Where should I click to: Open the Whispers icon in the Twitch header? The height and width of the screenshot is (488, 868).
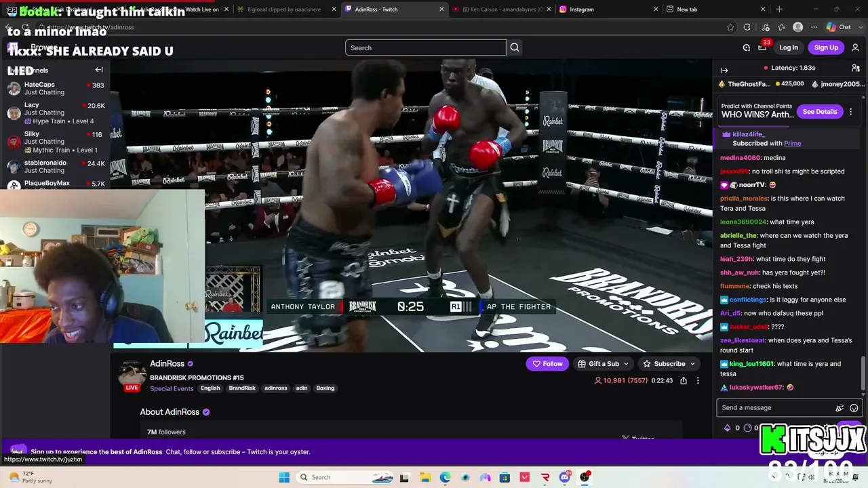747,47
